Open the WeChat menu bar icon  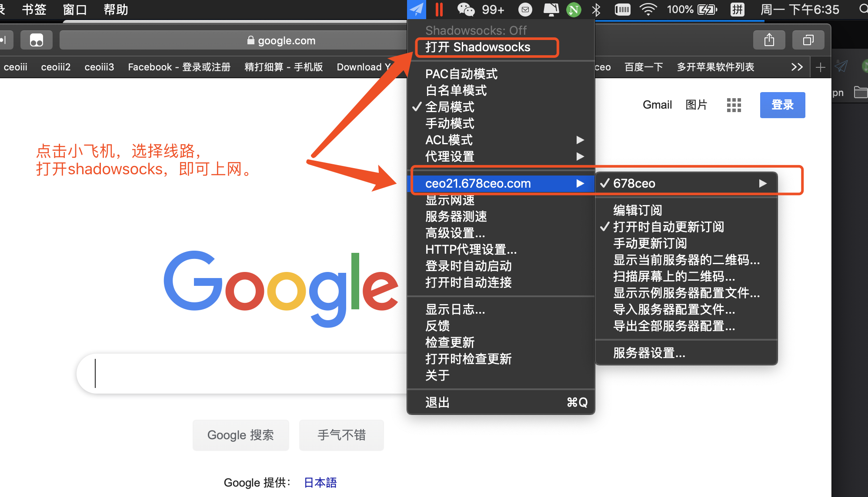point(466,9)
